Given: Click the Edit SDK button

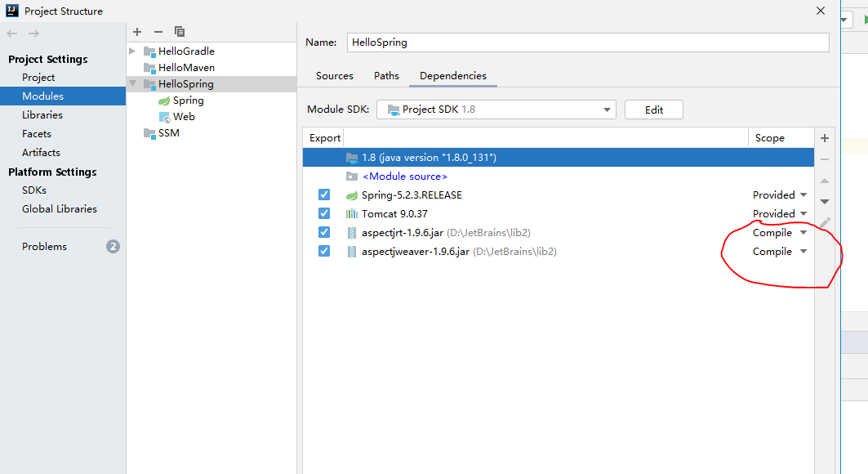Looking at the screenshot, I should (654, 110).
